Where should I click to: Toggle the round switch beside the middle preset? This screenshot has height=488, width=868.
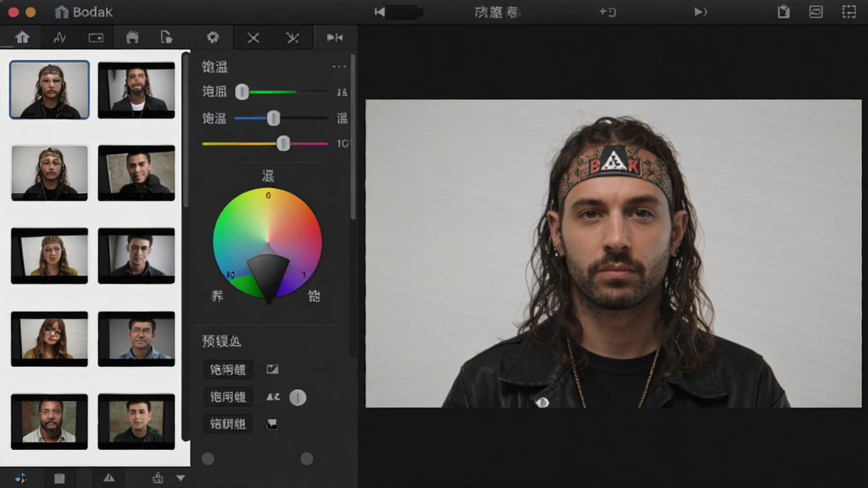click(298, 397)
